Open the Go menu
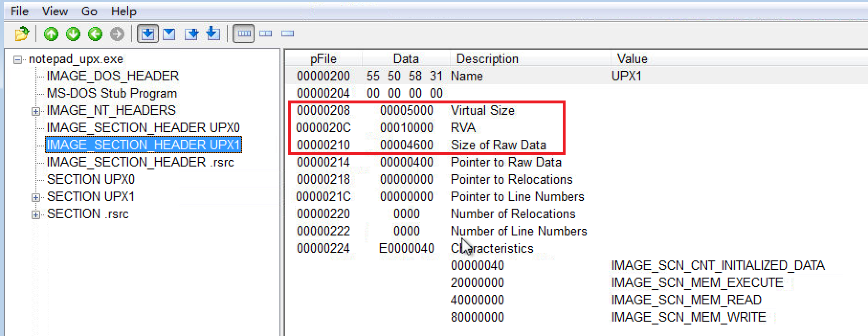 (89, 11)
